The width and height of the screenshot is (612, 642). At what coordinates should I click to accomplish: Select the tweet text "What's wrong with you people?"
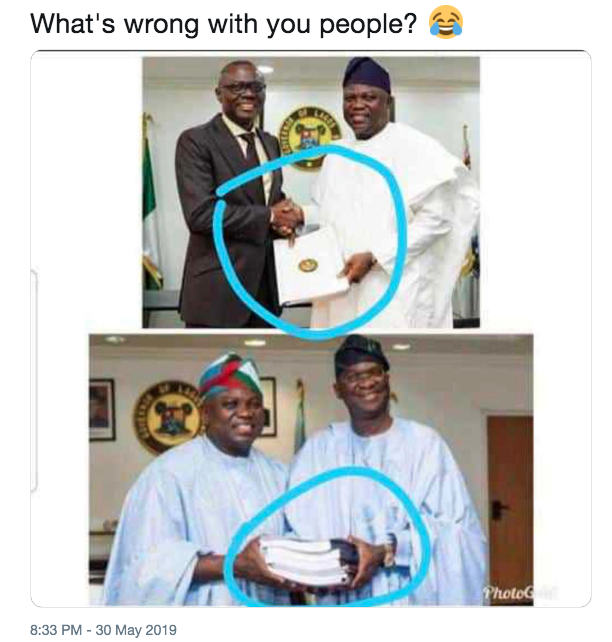pyautogui.click(x=224, y=24)
